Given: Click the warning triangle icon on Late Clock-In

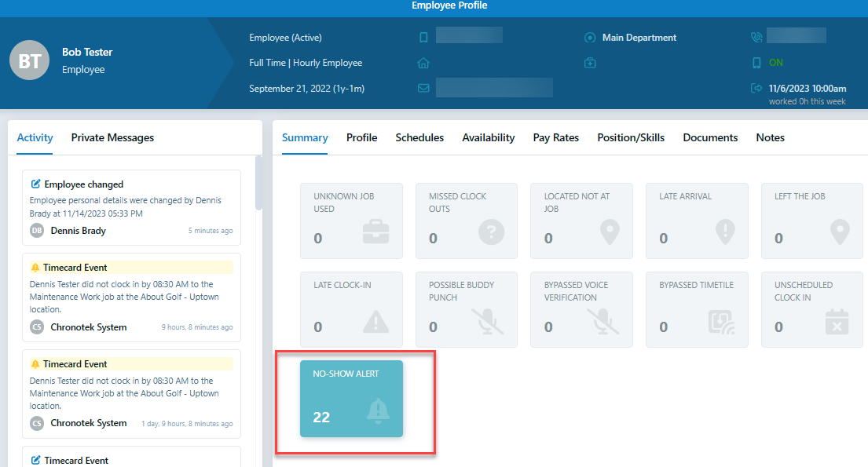Looking at the screenshot, I should coord(376,322).
